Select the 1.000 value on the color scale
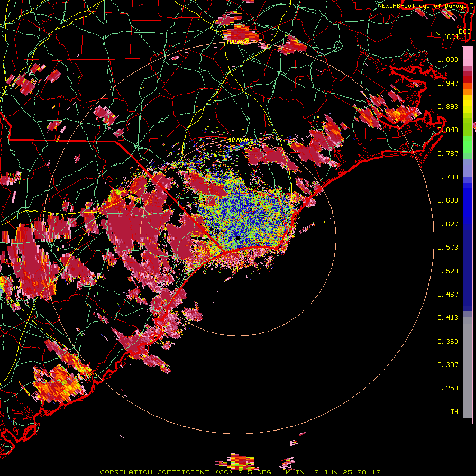The image size is (476, 476). pos(448,59)
